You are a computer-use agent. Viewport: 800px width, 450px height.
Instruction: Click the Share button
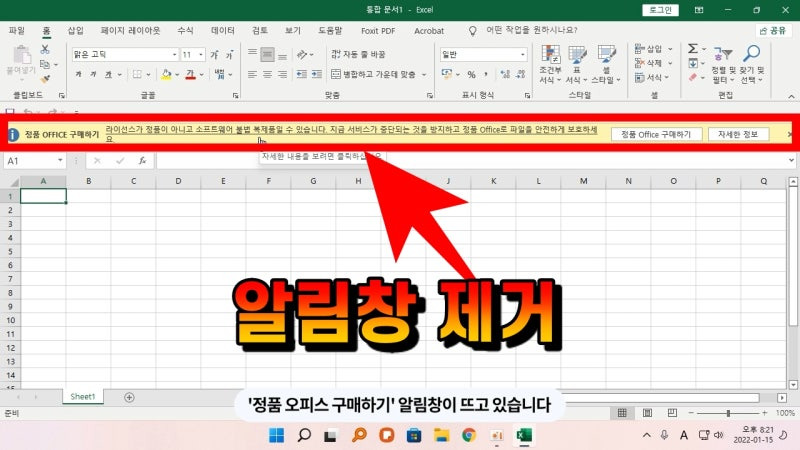[773, 31]
